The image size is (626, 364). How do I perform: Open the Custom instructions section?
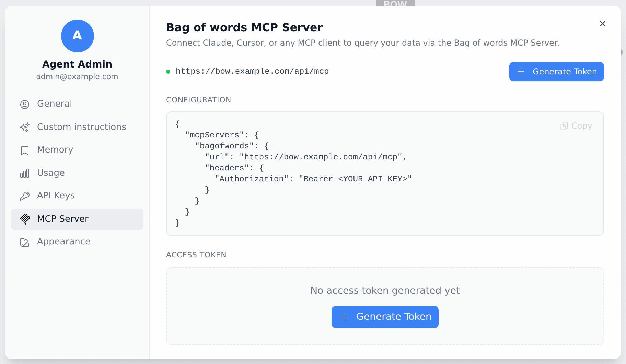click(77, 127)
